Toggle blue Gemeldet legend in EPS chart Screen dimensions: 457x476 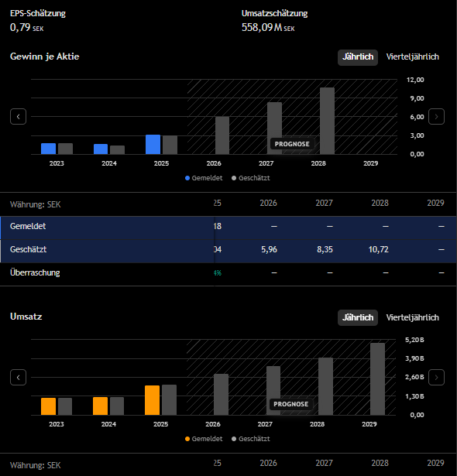204,178
